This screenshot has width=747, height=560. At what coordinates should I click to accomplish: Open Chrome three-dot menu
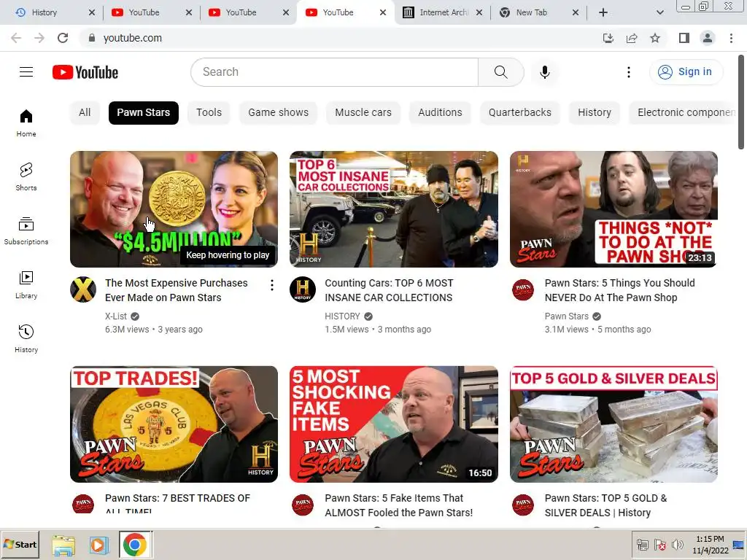731,38
